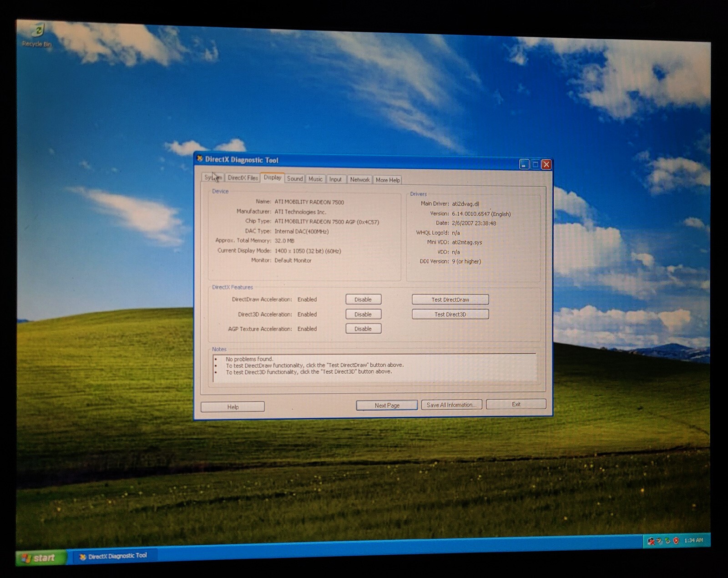Click the DAC type Internal DAC(400MHz)
The image size is (728, 578).
point(301,231)
